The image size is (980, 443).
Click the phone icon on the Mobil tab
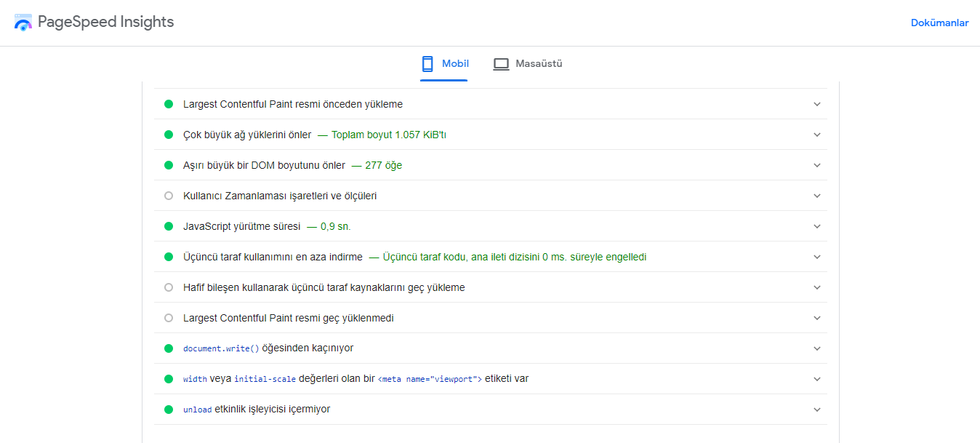pyautogui.click(x=426, y=63)
